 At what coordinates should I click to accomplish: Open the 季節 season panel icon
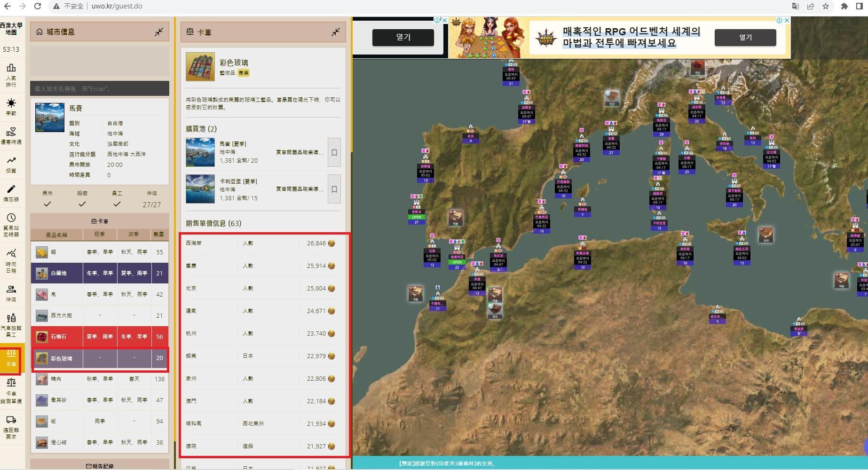pyautogui.click(x=12, y=106)
